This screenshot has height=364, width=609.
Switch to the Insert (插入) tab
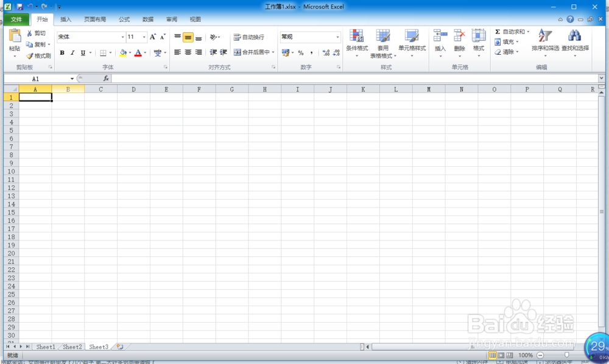point(66,19)
